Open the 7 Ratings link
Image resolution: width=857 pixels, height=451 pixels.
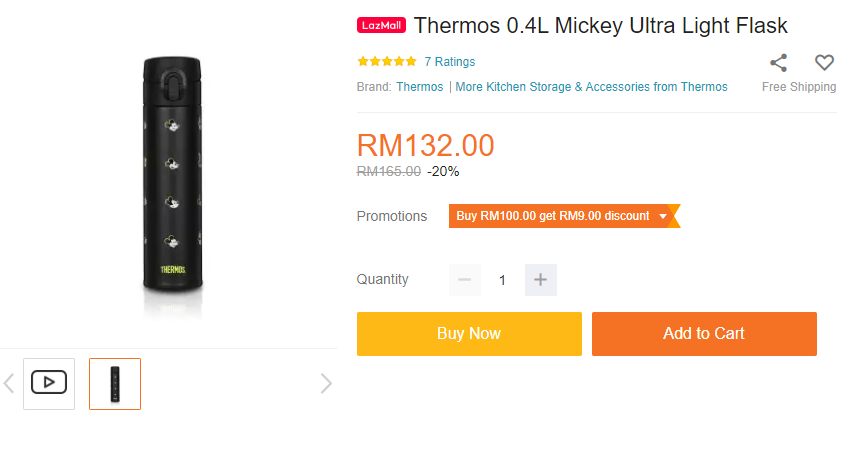pos(449,62)
